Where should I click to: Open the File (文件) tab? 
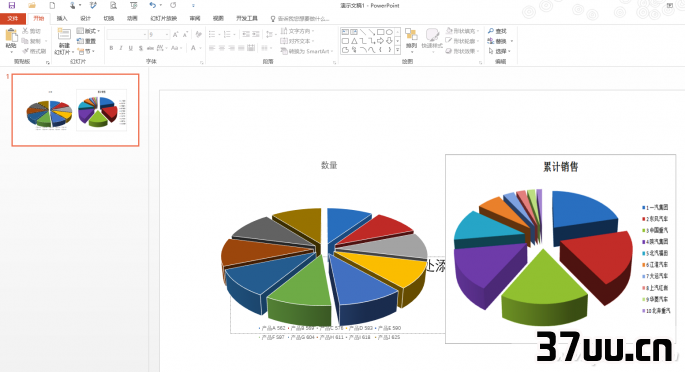tap(13, 18)
